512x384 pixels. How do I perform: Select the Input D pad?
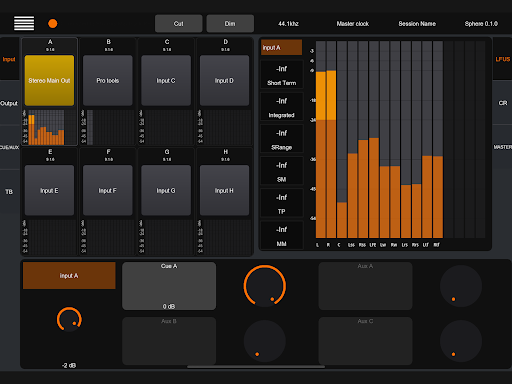pos(224,80)
